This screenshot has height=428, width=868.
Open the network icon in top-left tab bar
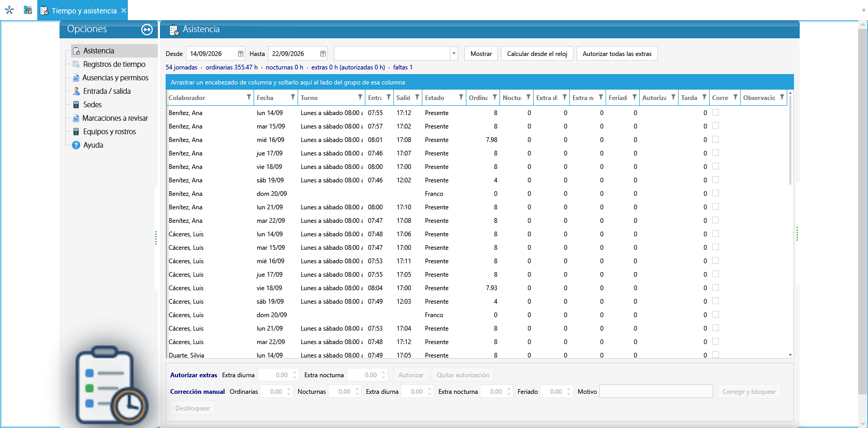point(9,10)
